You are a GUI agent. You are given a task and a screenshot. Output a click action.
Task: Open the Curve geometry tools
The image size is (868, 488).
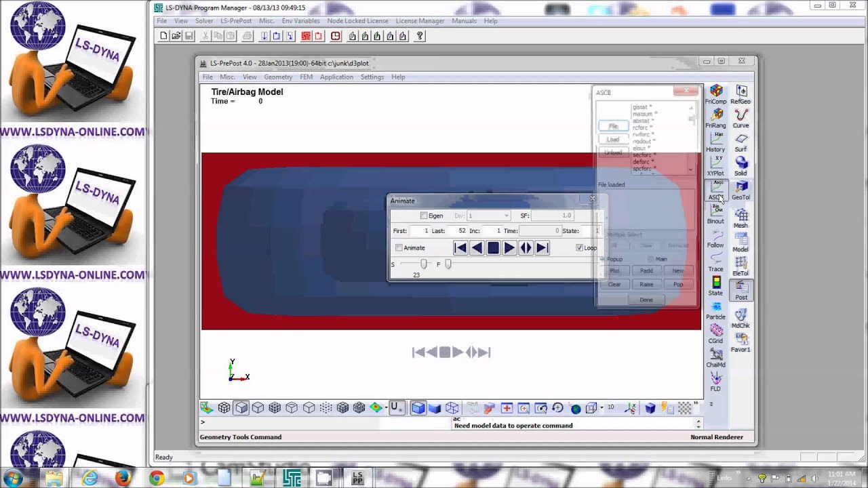point(741,118)
